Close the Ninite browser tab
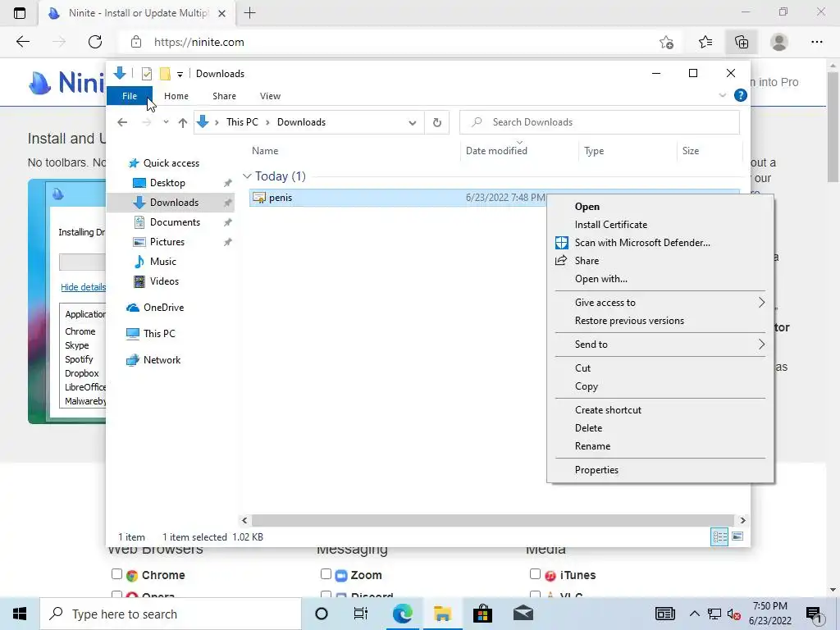 (221, 14)
